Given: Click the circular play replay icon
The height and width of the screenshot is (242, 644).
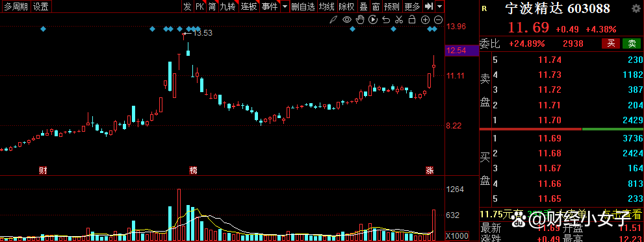Looking at the screenshot, I should [x=373, y=19].
